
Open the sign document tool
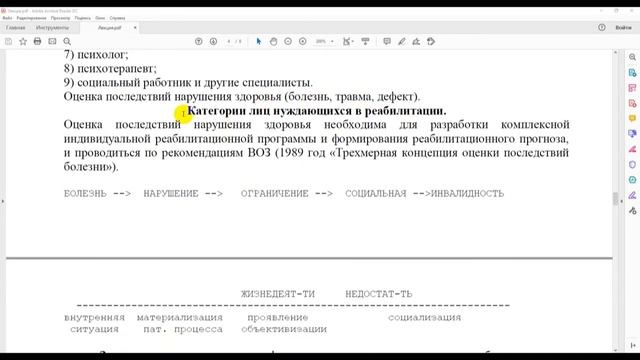pyautogui.click(x=416, y=41)
